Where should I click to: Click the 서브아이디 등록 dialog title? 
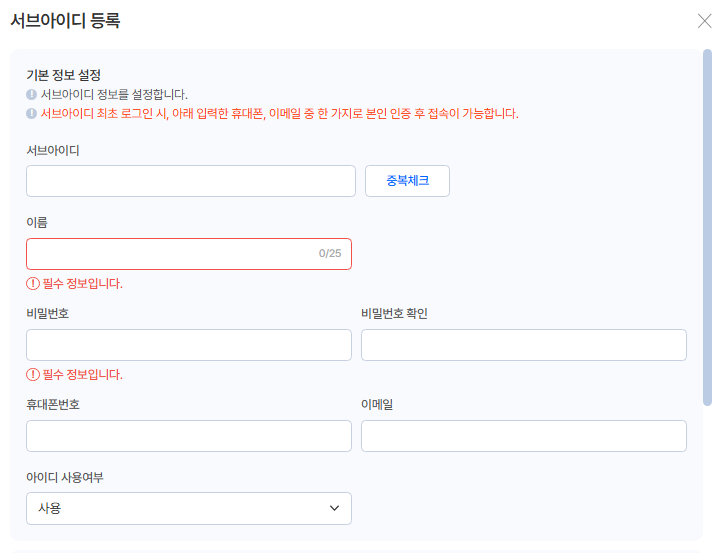coord(65,20)
